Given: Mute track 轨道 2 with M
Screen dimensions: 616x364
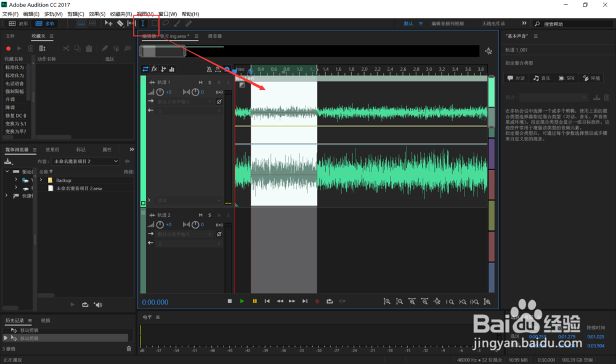Looking at the screenshot, I should click(200, 215).
